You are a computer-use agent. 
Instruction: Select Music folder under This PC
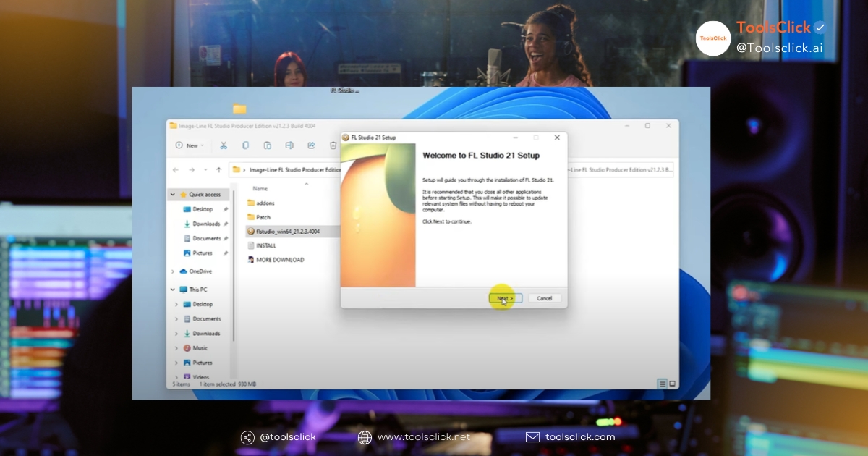[x=200, y=348]
